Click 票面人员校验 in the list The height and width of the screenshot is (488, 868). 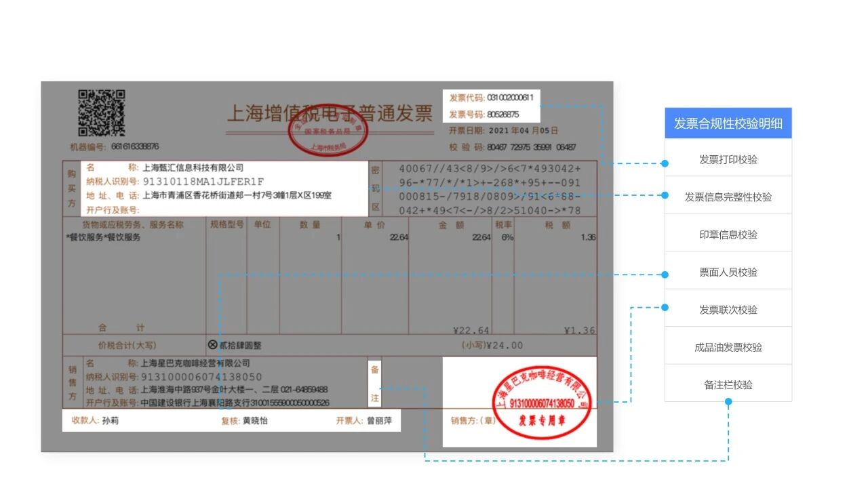coord(728,272)
